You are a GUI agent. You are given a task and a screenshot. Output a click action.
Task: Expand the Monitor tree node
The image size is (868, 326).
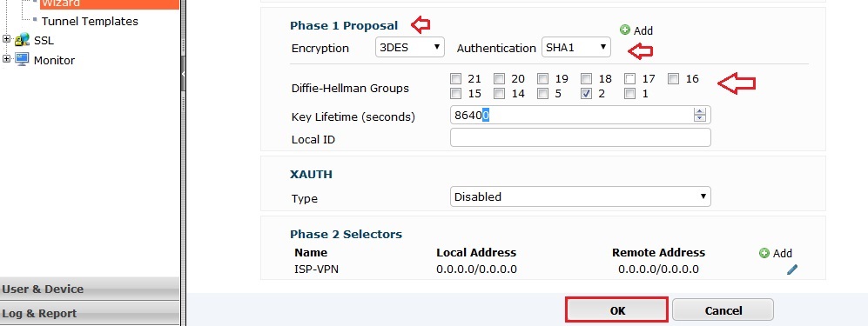(7, 59)
